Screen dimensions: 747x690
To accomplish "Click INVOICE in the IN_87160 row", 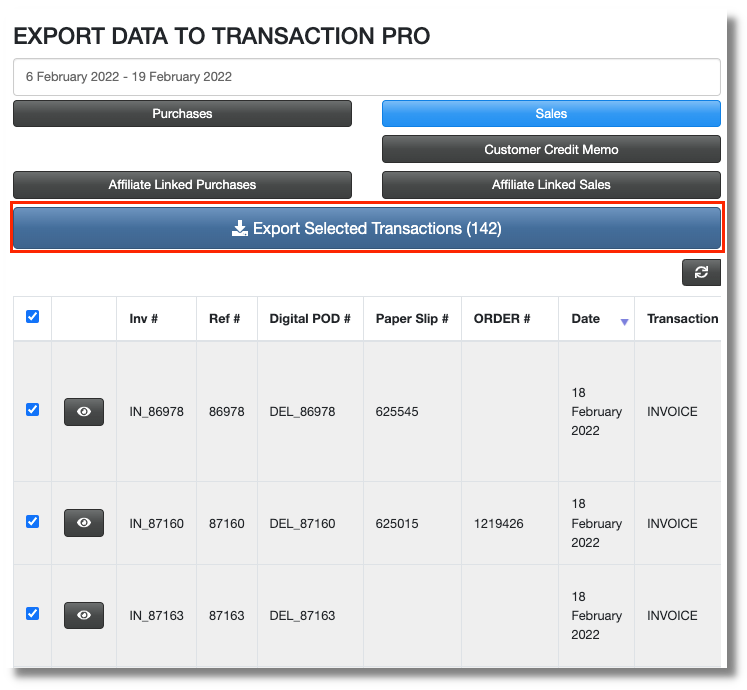I will tap(672, 524).
